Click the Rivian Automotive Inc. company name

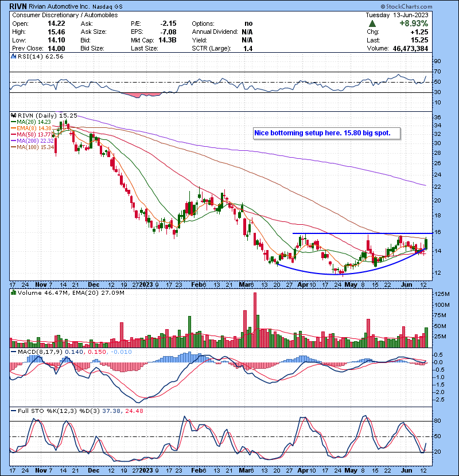point(59,6)
